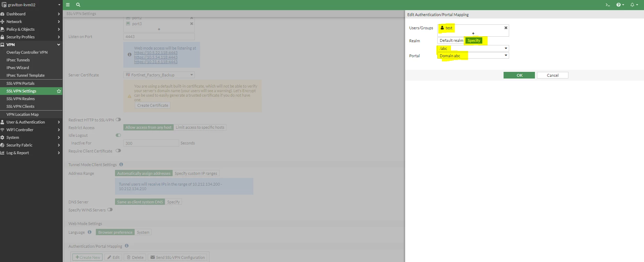Select Default realm option

pyautogui.click(x=451, y=40)
